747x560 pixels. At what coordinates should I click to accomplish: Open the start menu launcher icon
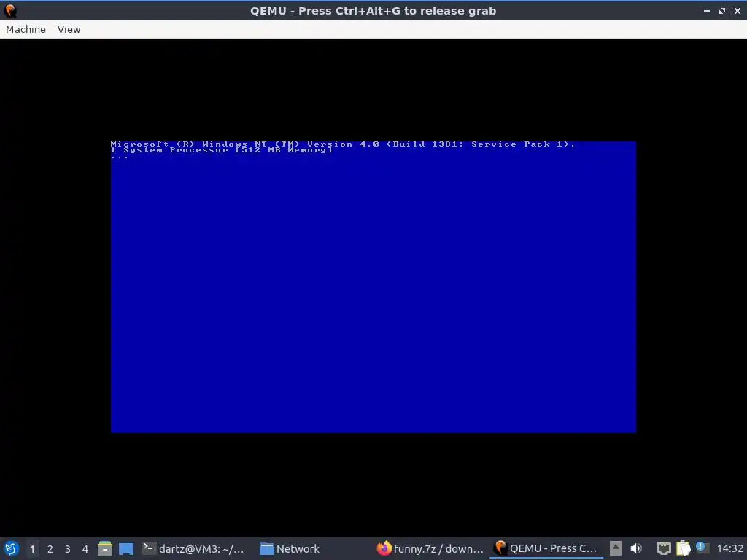point(12,548)
